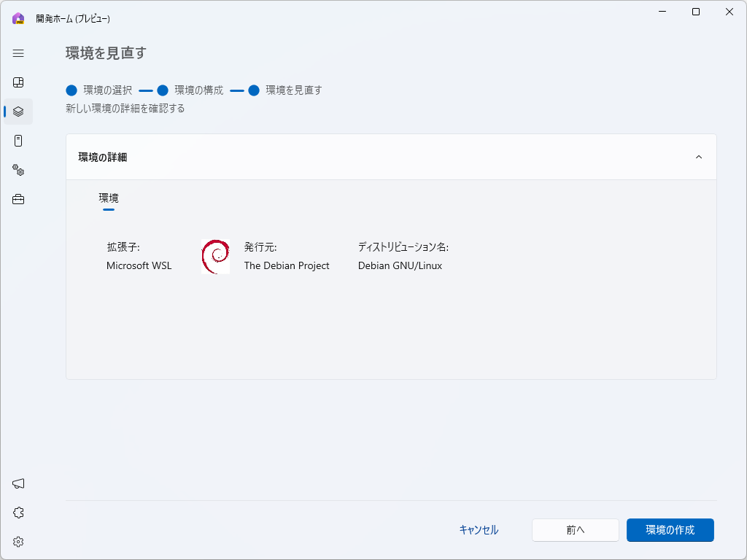The width and height of the screenshot is (747, 560).
Task: Go to the Dashboard sidebar icon
Action: tap(18, 82)
